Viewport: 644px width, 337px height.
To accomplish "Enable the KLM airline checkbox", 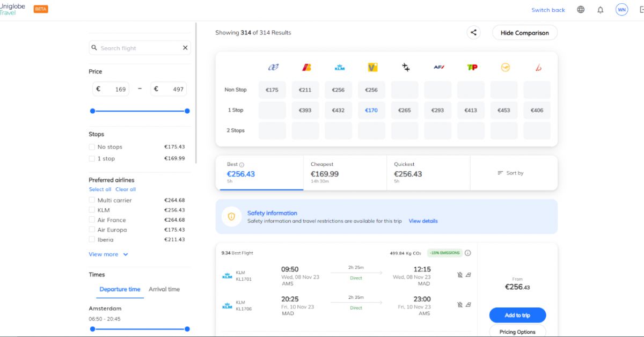I will [x=92, y=210].
